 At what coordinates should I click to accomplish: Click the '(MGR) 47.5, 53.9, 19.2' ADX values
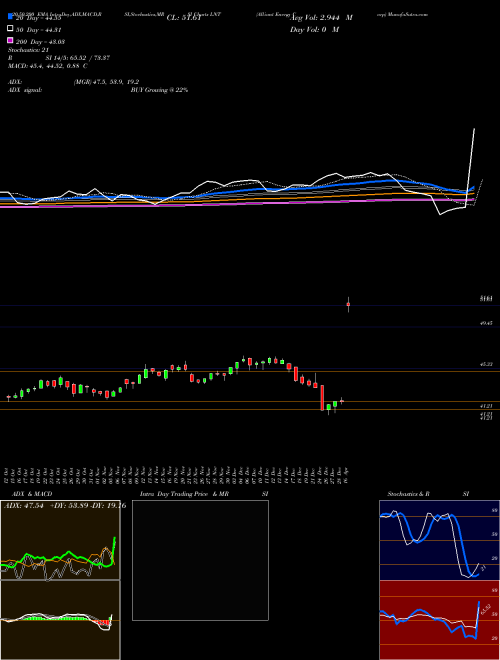pyautogui.click(x=106, y=82)
